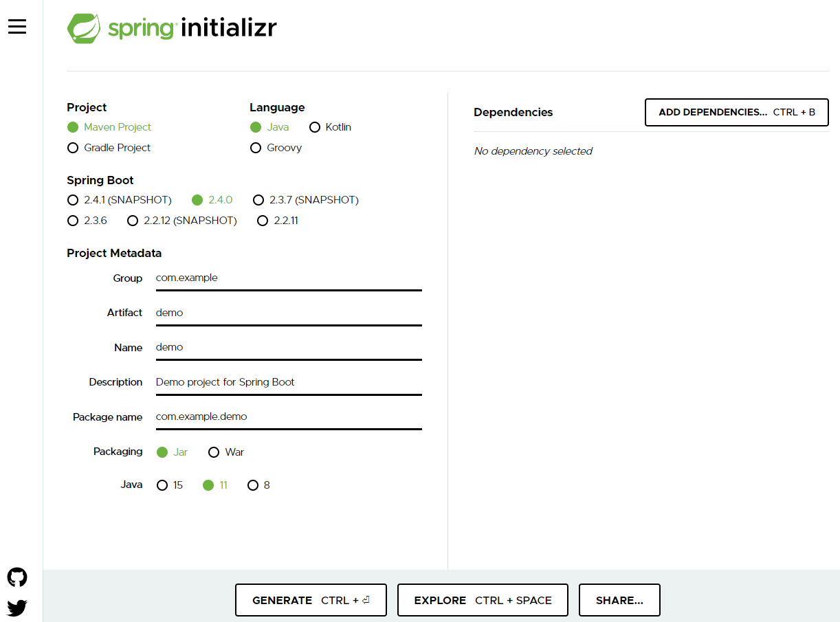Edit the Package name field
840x622 pixels.
[289, 416]
